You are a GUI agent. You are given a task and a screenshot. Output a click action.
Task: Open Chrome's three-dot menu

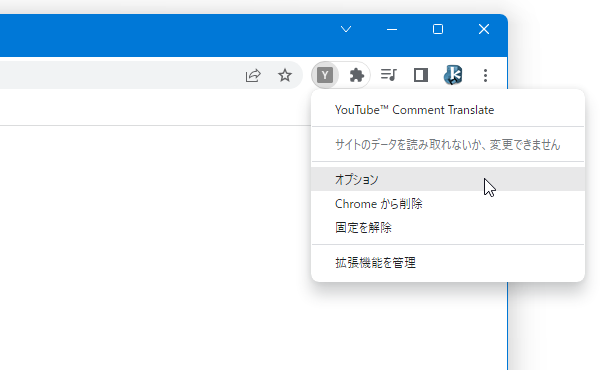click(485, 75)
